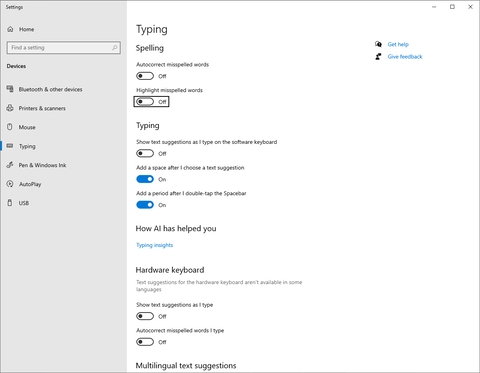Toggle Autocorrect misspelled words I type
This screenshot has width=480, height=373.
145,342
